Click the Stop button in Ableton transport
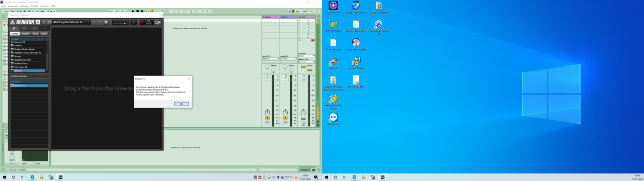This screenshot has height=181, width=644. click(x=137, y=11)
